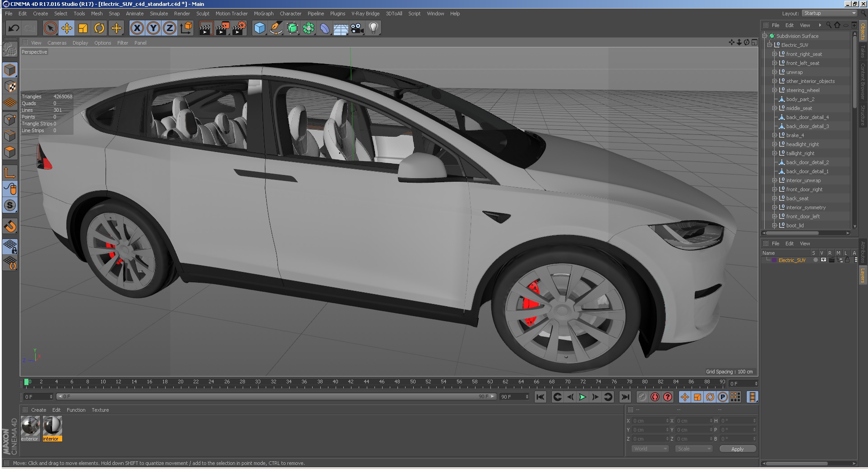Collapse the Electric_SUV tree node
The image size is (868, 469).
tap(770, 45)
